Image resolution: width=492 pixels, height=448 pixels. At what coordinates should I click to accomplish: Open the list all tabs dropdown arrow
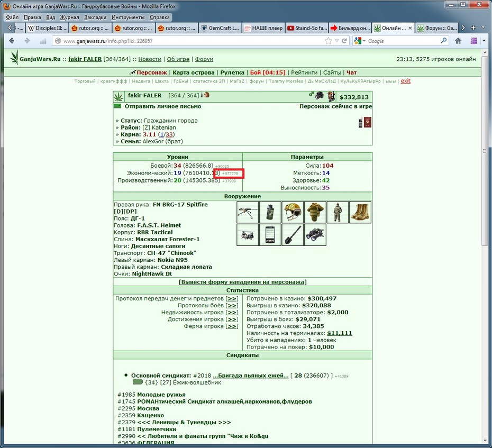(483, 28)
